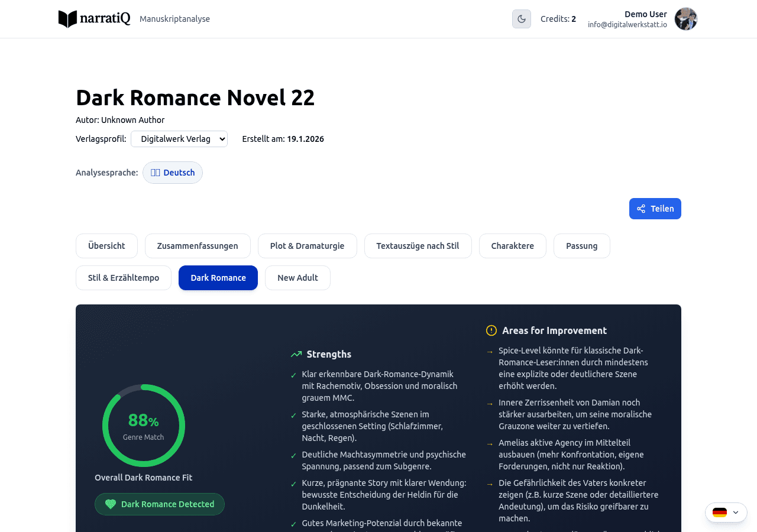Click the heart icon on Dark Romance Detected badge

point(109,504)
